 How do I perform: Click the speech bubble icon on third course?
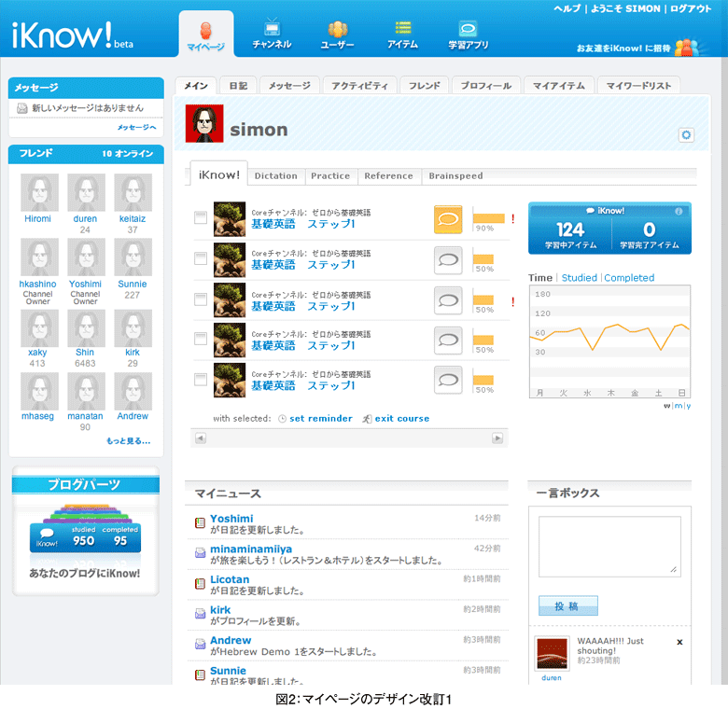(x=448, y=300)
